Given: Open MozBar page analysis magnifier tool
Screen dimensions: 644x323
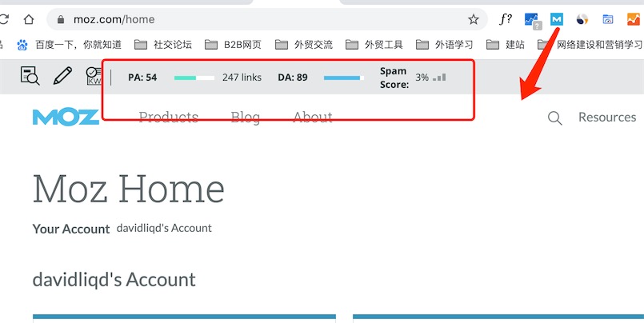Looking at the screenshot, I should [x=30, y=76].
